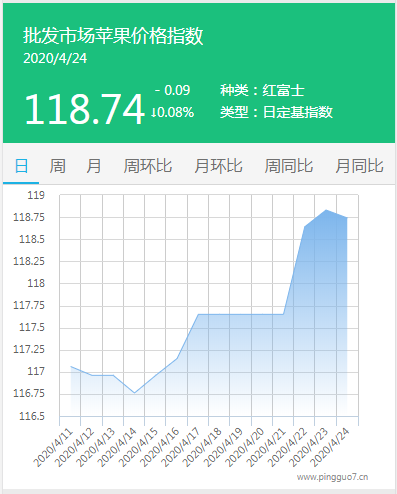
Task: Click the chart data point at 2020/4/17
Action: [x=198, y=314]
